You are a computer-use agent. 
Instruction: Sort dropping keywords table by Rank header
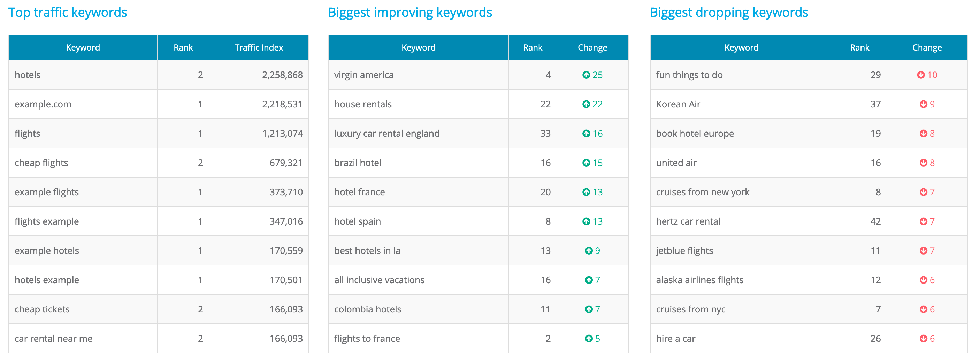tap(859, 47)
